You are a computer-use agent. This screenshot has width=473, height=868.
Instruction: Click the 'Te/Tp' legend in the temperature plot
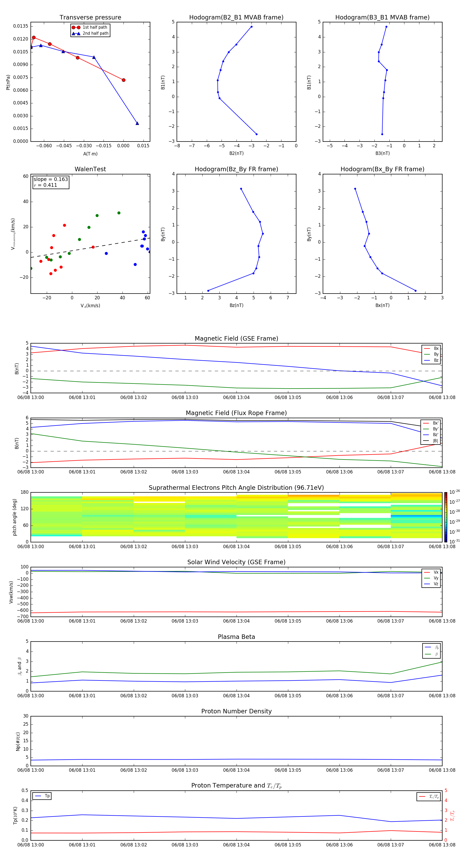point(428,796)
